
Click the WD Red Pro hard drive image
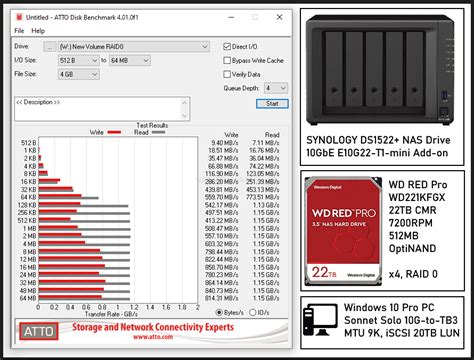tap(344, 231)
